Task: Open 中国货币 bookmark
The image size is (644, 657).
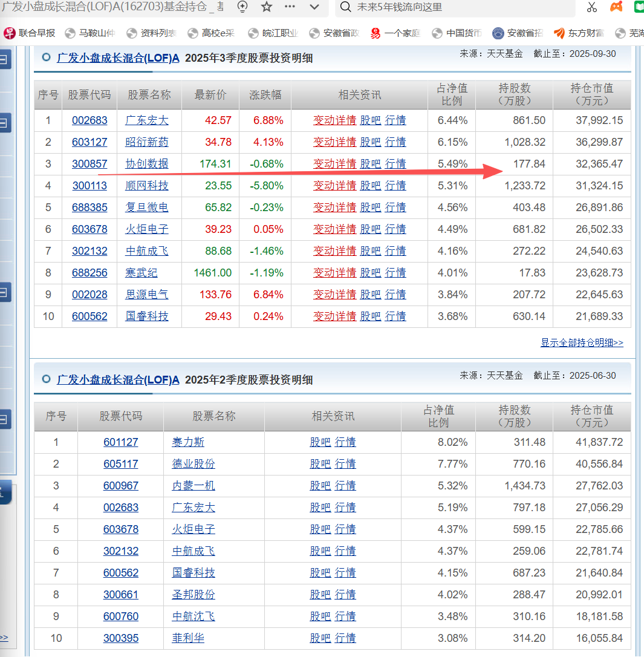Action: [x=457, y=33]
